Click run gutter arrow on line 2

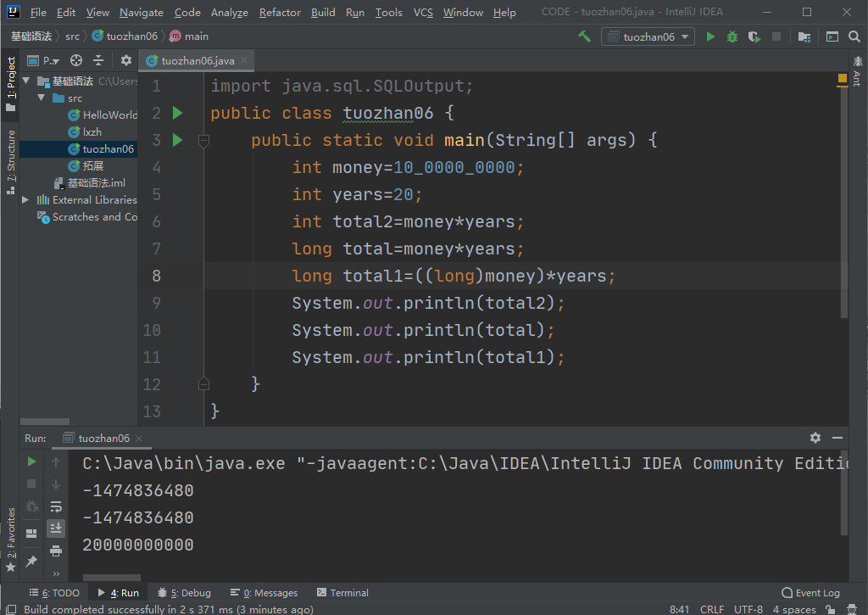[178, 113]
